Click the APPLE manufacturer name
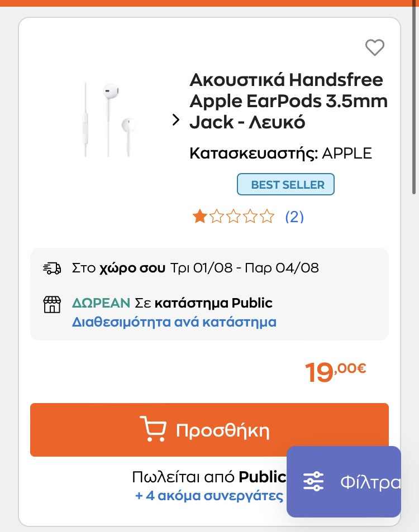Image resolution: width=419 pixels, height=532 pixels. pyautogui.click(x=347, y=154)
